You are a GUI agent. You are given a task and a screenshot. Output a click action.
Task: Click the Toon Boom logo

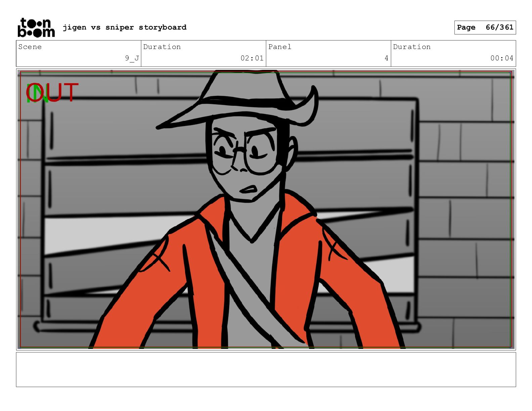point(36,27)
